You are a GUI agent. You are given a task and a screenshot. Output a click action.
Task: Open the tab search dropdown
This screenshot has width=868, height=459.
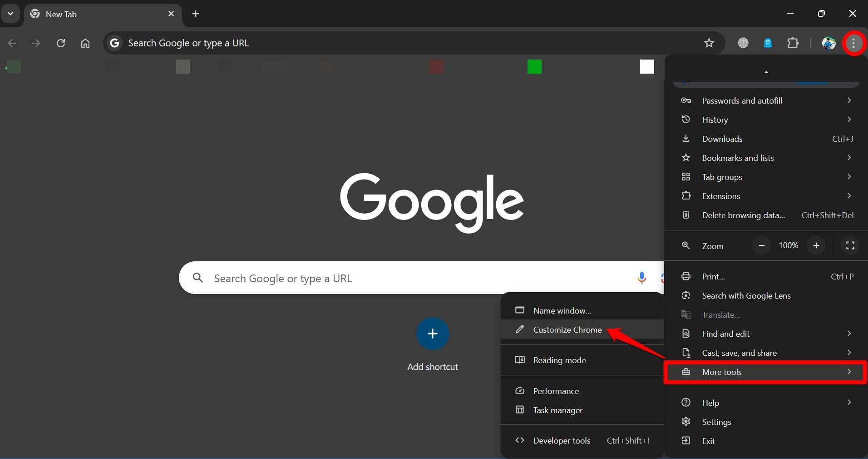pos(10,14)
